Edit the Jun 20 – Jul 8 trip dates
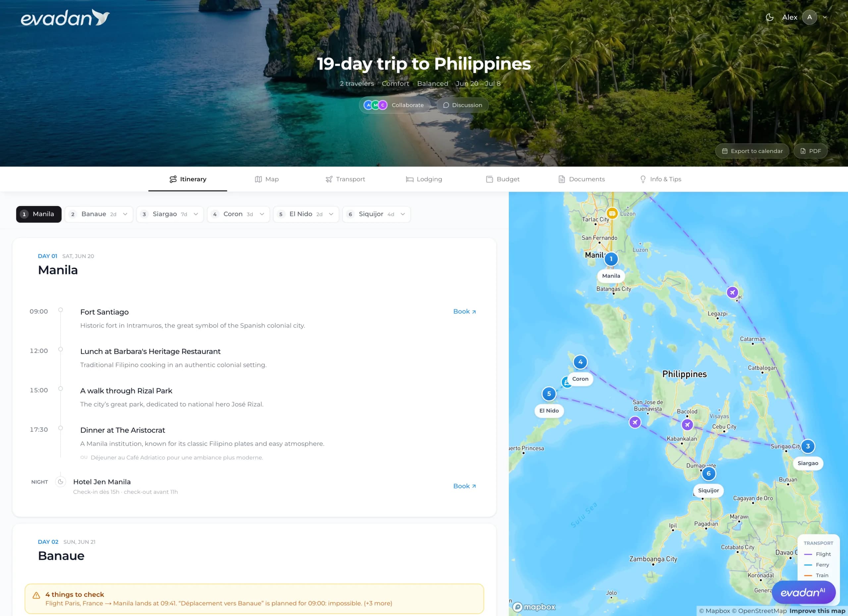Image resolution: width=848 pixels, height=616 pixels. point(478,84)
